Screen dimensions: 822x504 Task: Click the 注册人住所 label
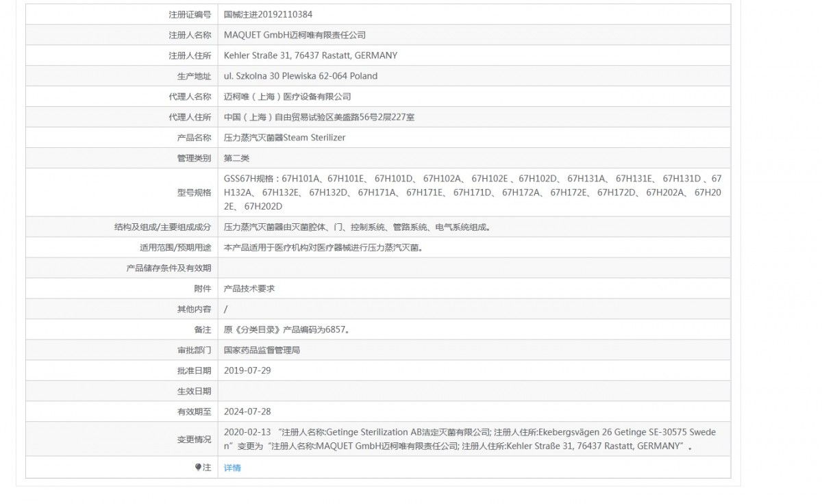coord(190,55)
